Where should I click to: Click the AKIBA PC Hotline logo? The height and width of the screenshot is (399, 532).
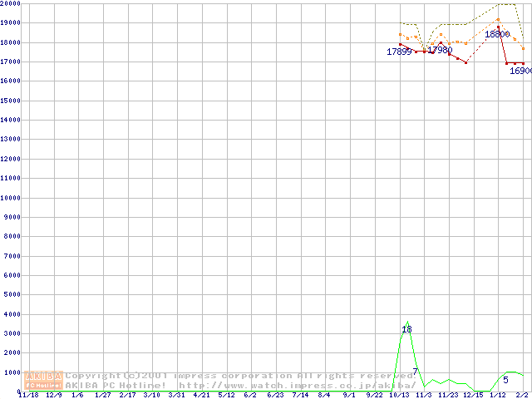coord(44,380)
